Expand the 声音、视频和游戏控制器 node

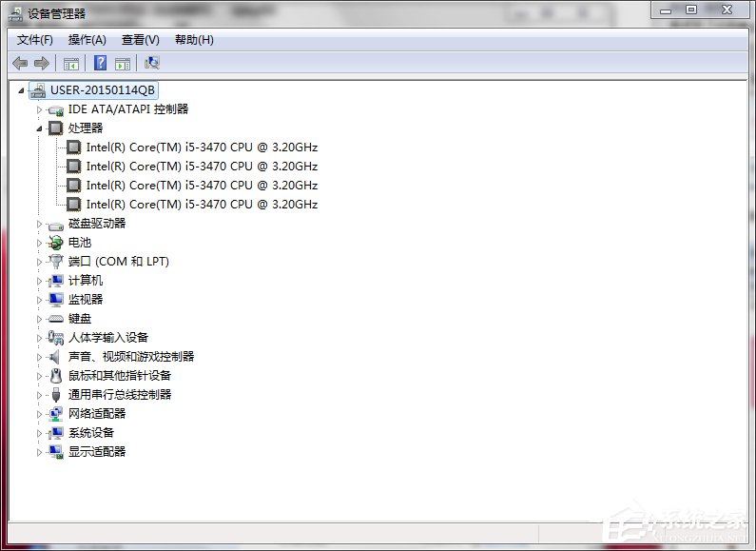pyautogui.click(x=39, y=357)
